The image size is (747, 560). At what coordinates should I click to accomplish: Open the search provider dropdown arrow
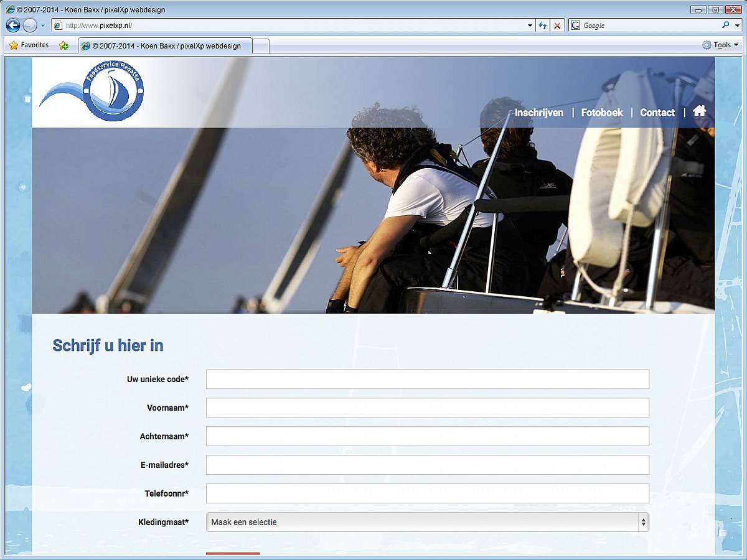[736, 25]
